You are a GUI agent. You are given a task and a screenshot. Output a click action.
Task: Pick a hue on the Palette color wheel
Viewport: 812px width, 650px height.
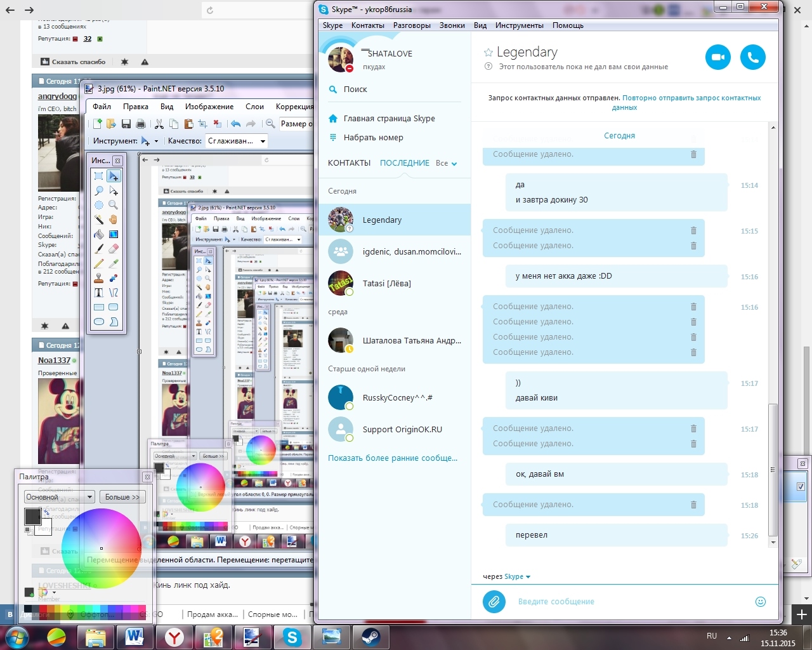(x=101, y=548)
